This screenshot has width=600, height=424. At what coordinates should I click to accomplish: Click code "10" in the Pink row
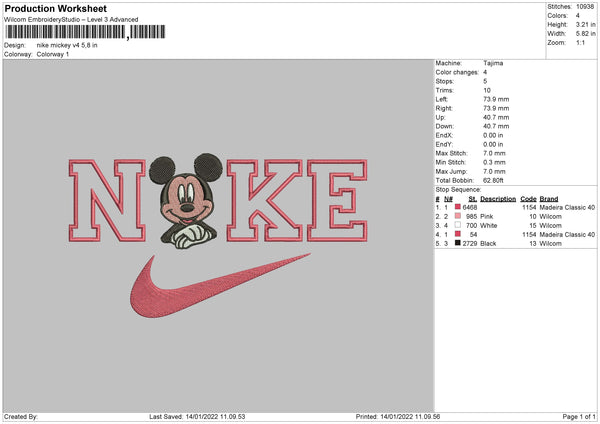tap(533, 217)
